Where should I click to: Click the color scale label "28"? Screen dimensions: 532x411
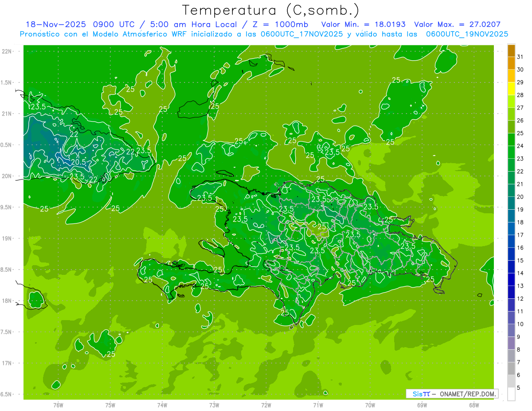(520, 95)
